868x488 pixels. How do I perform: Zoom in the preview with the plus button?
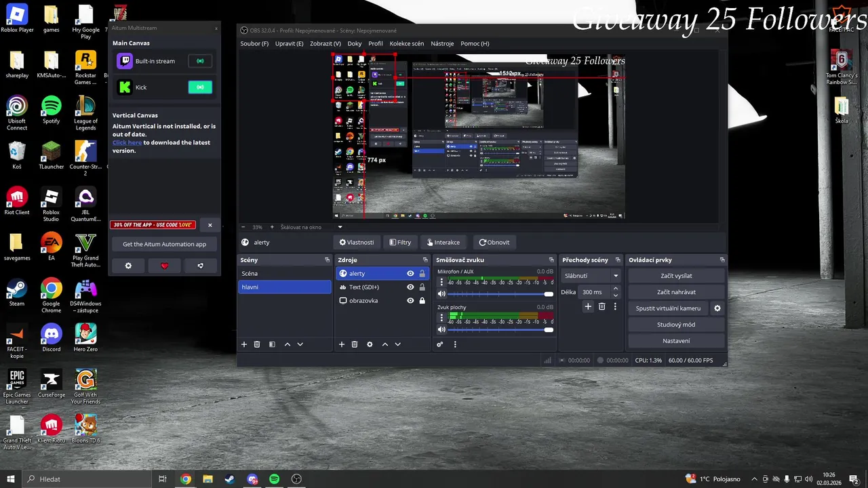pyautogui.click(x=272, y=227)
